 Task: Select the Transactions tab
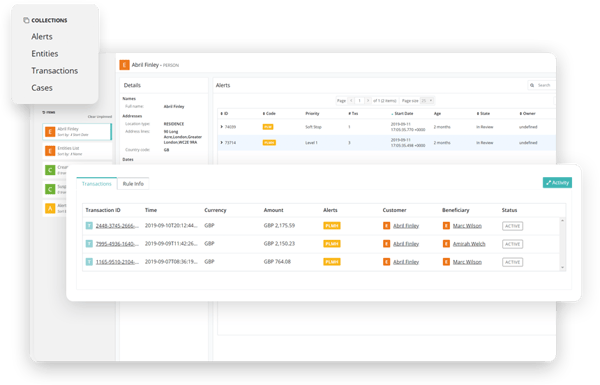coord(96,184)
